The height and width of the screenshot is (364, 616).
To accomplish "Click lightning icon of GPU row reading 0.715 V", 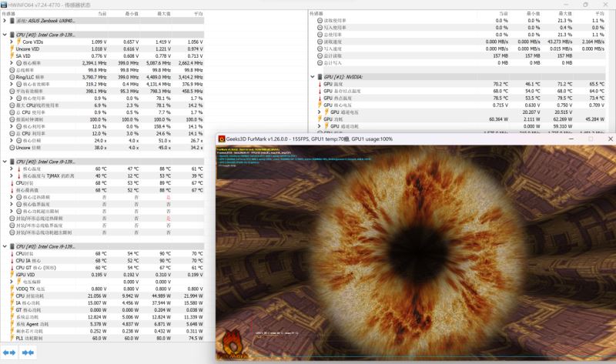I will point(320,105).
